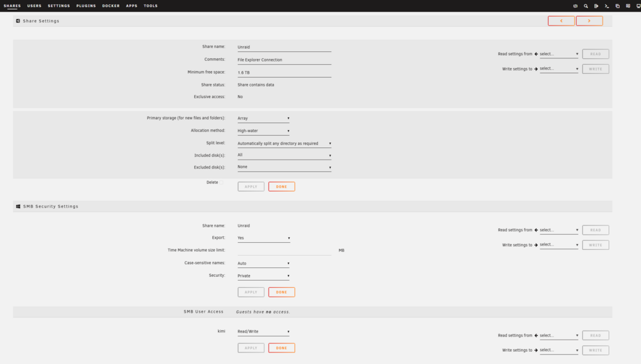Open the Plugins menu tab

[86, 6]
